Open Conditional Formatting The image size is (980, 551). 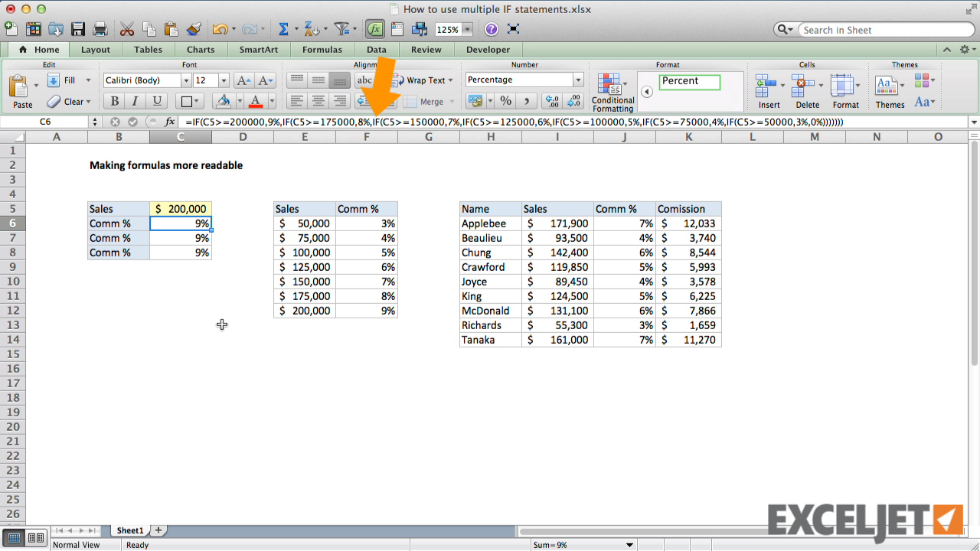point(612,93)
